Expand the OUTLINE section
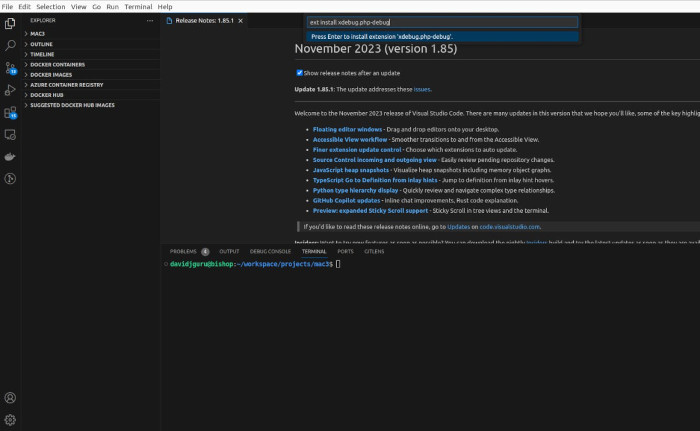700x431 pixels. pos(92,44)
